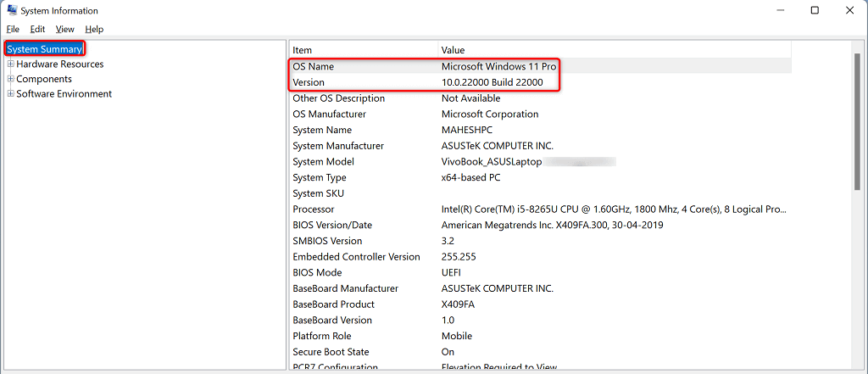Select the System Name row
This screenshot has height=374, width=868.
coord(322,130)
